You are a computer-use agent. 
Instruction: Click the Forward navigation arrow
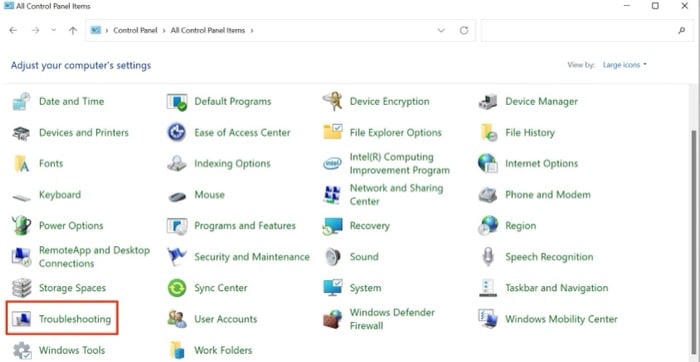[36, 30]
